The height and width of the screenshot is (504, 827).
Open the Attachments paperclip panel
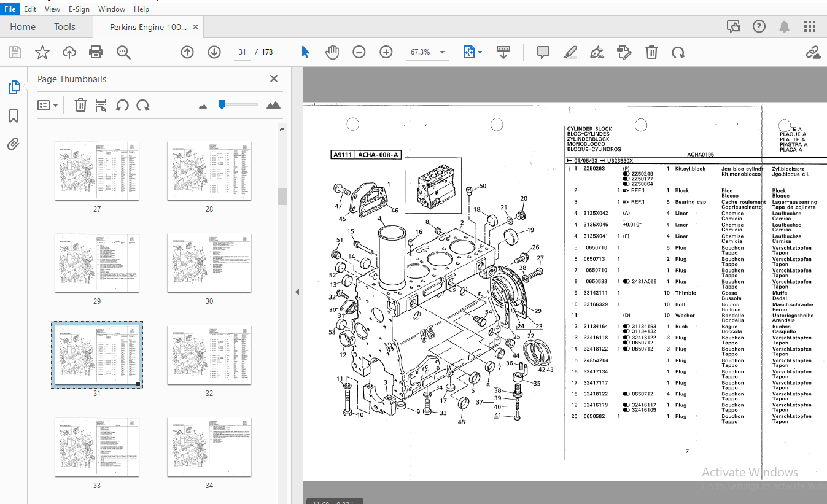tap(14, 144)
